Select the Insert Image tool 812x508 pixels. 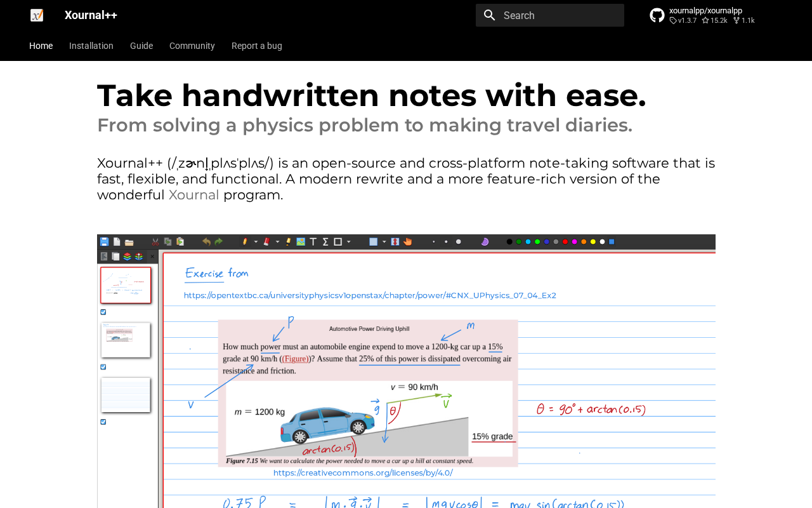point(301,242)
